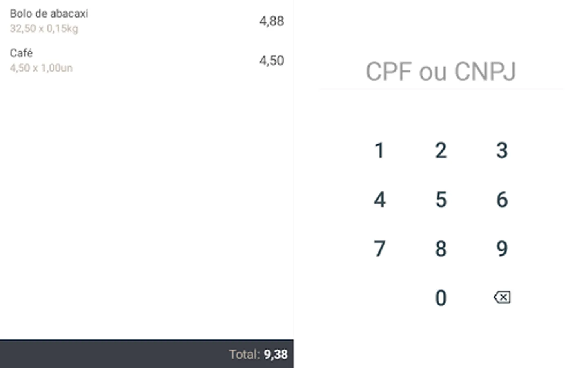Select the Bolo de abacaxi item name

(49, 13)
